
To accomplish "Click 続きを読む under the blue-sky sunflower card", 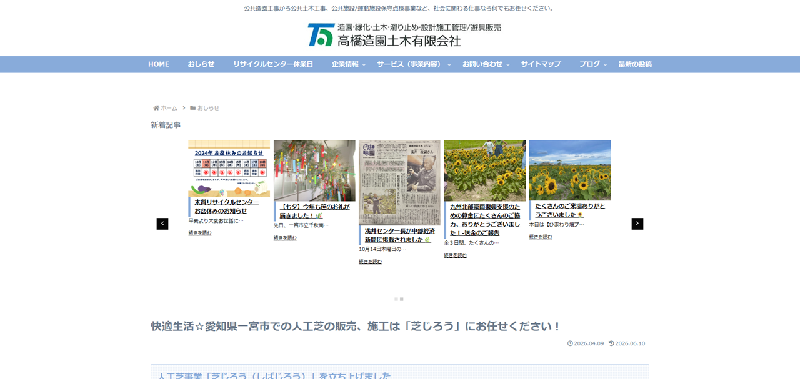I will [540, 237].
